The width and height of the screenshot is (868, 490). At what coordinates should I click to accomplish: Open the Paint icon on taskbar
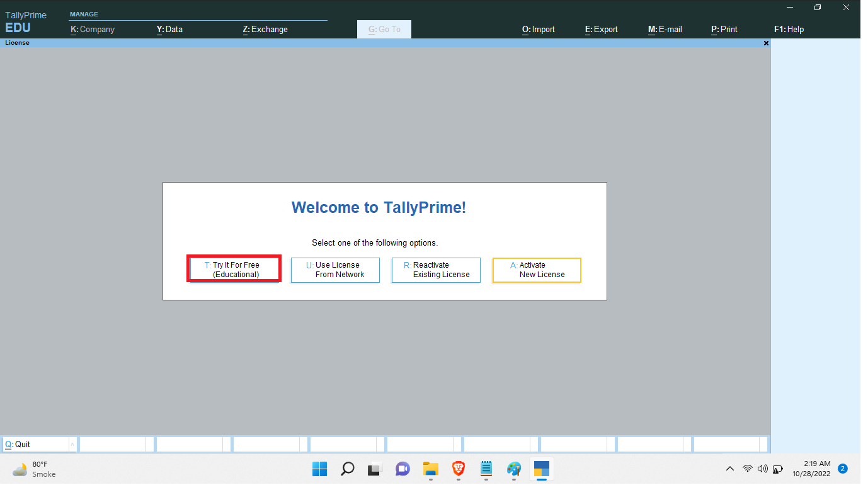click(x=513, y=469)
